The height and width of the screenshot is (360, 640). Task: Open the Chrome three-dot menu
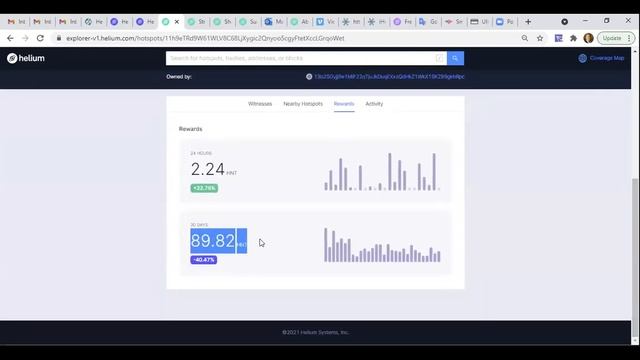coord(629,38)
